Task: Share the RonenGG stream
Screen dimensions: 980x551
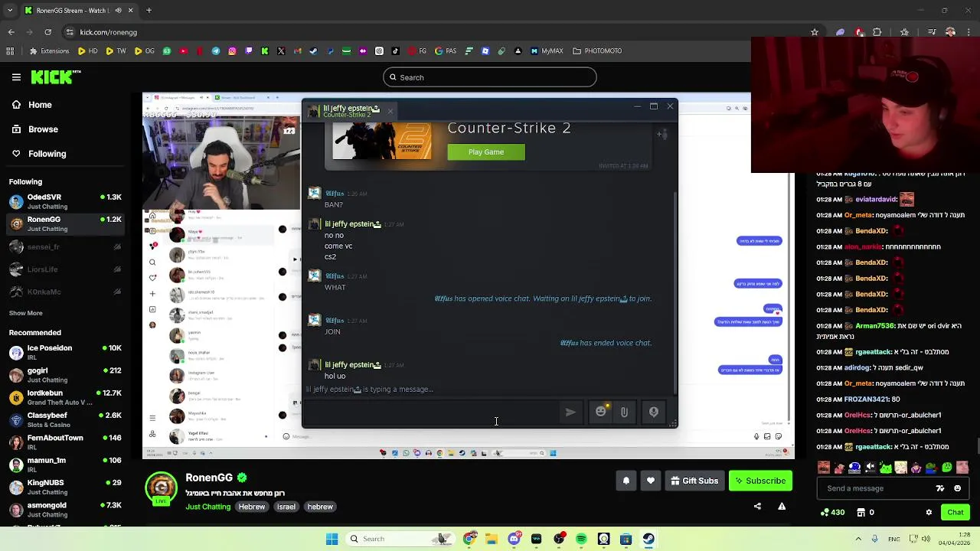Action: [757, 506]
